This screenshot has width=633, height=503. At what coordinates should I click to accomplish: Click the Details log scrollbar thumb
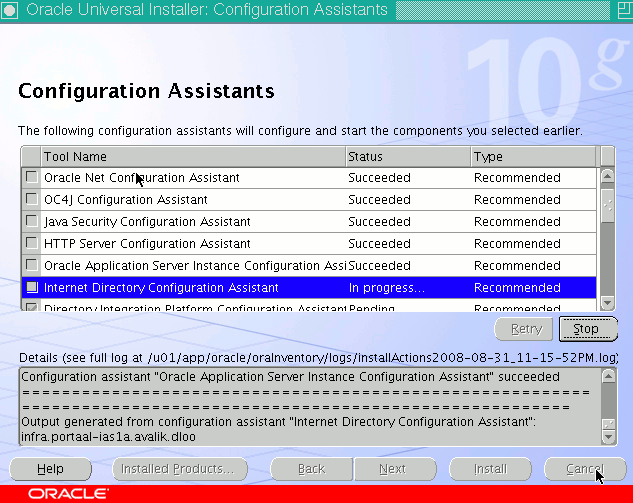coord(608,424)
